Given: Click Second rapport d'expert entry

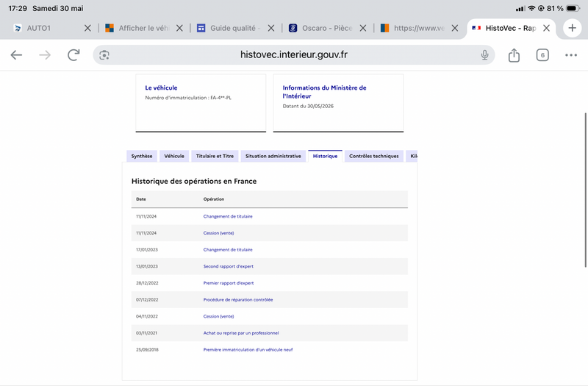Looking at the screenshot, I should tap(229, 266).
